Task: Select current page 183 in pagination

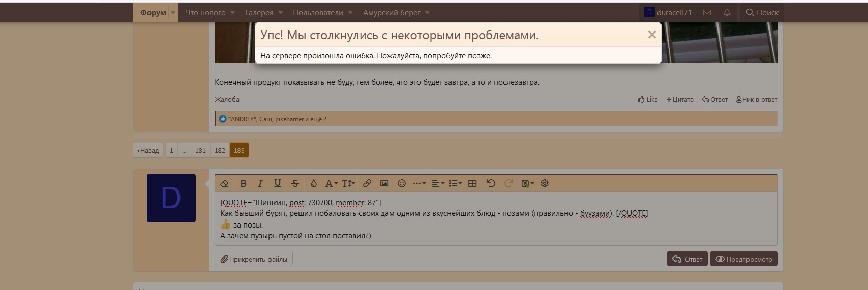Action: (239, 150)
